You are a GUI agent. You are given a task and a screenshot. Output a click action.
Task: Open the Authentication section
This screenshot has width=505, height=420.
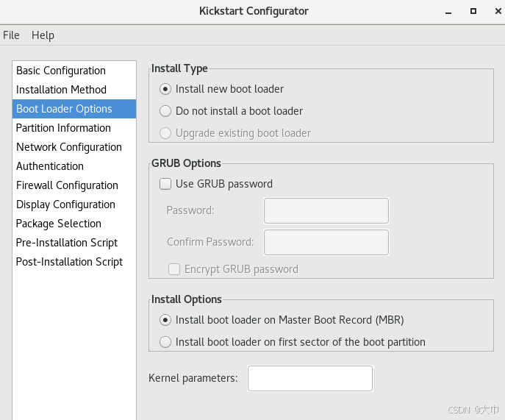74,166
